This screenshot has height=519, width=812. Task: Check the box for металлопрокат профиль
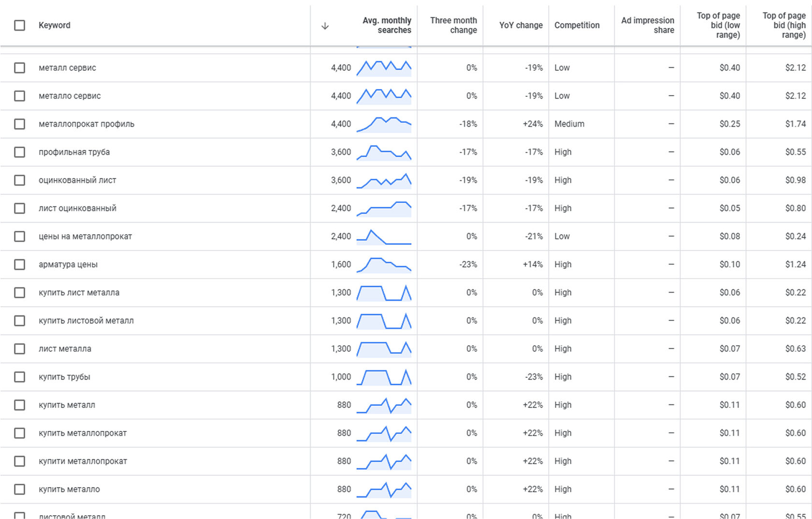point(19,124)
